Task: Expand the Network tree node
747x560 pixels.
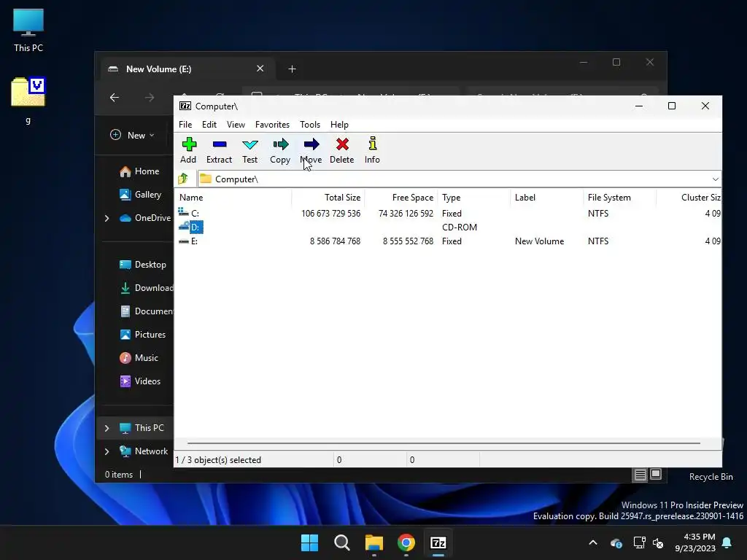Action: (x=107, y=451)
